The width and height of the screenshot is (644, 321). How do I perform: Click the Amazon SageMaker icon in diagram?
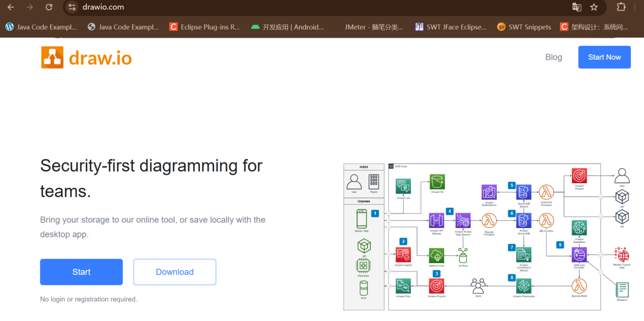point(580,228)
